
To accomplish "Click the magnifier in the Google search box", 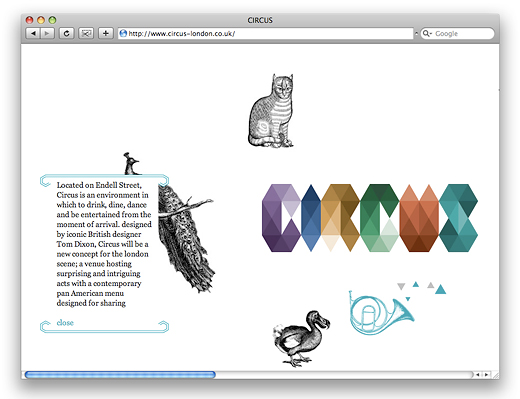I will pyautogui.click(x=427, y=33).
